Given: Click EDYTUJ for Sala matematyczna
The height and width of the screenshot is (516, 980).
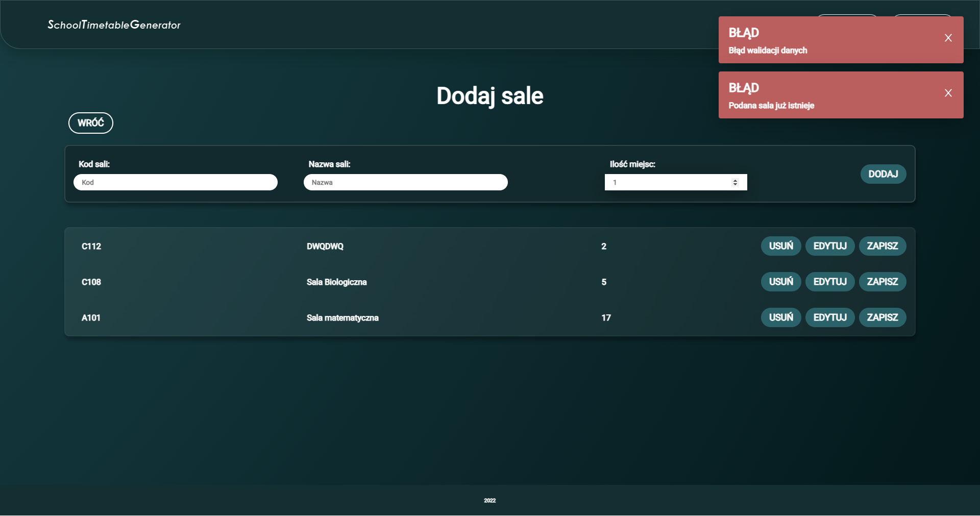Looking at the screenshot, I should coord(830,317).
